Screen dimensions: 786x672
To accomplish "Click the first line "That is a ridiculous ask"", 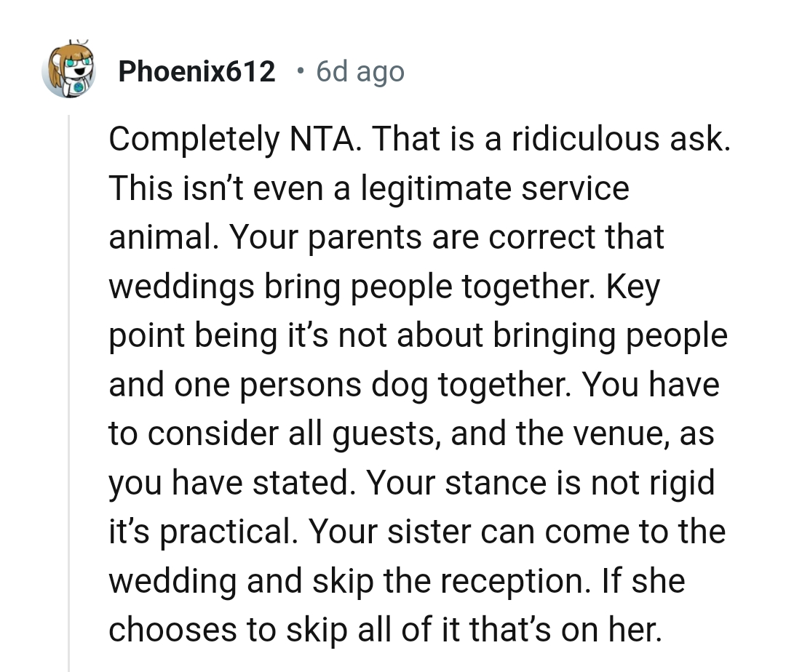I will [550, 139].
